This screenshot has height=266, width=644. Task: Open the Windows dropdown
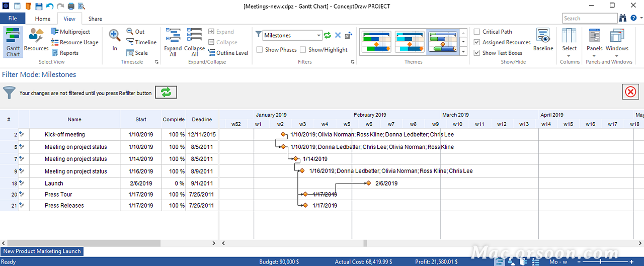[x=617, y=42]
